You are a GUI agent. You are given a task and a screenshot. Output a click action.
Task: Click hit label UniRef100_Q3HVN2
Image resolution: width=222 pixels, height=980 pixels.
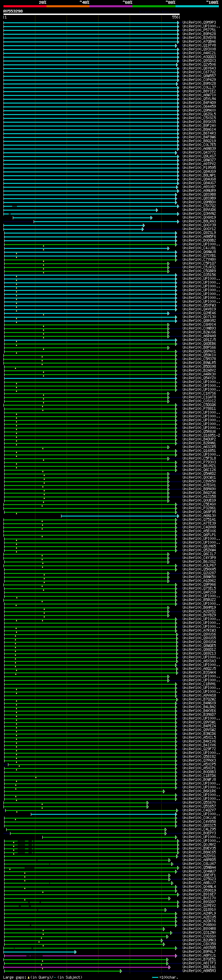tap(199, 214)
